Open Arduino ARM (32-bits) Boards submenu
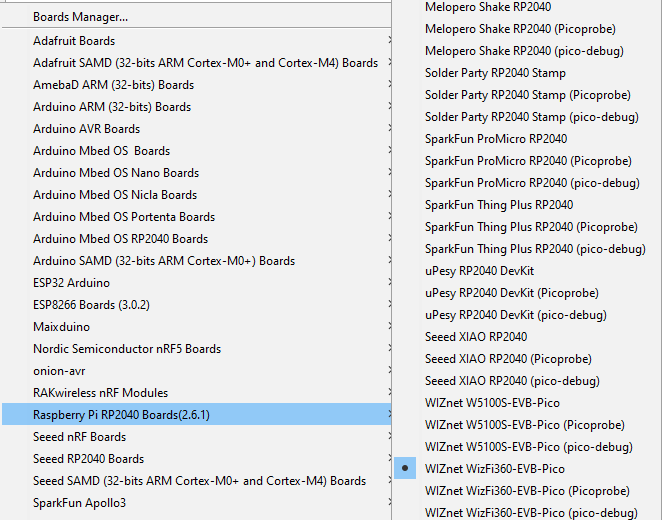Image resolution: width=665 pixels, height=520 pixels. point(196,107)
